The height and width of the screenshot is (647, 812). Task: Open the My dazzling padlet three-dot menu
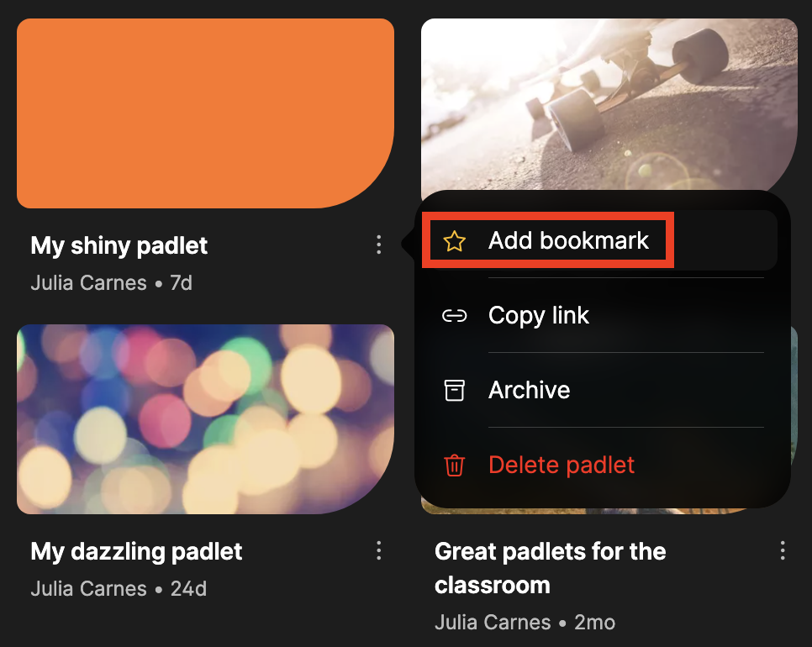[x=378, y=550]
